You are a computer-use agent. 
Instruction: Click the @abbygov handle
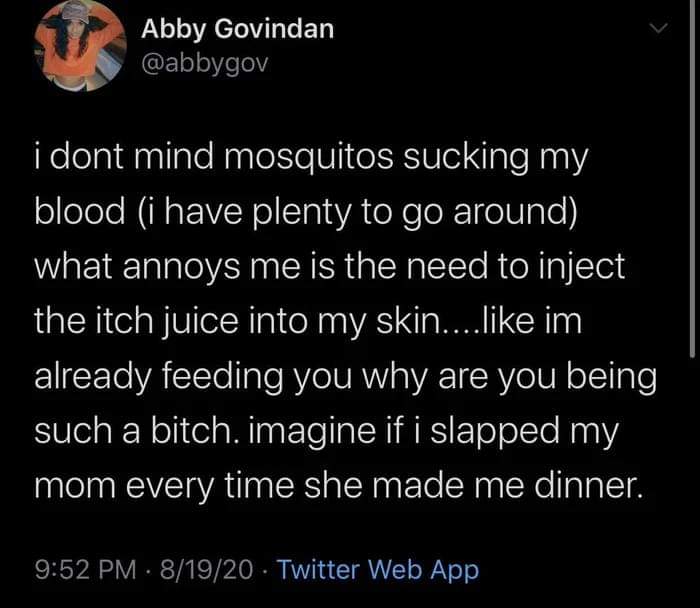click(x=205, y=64)
